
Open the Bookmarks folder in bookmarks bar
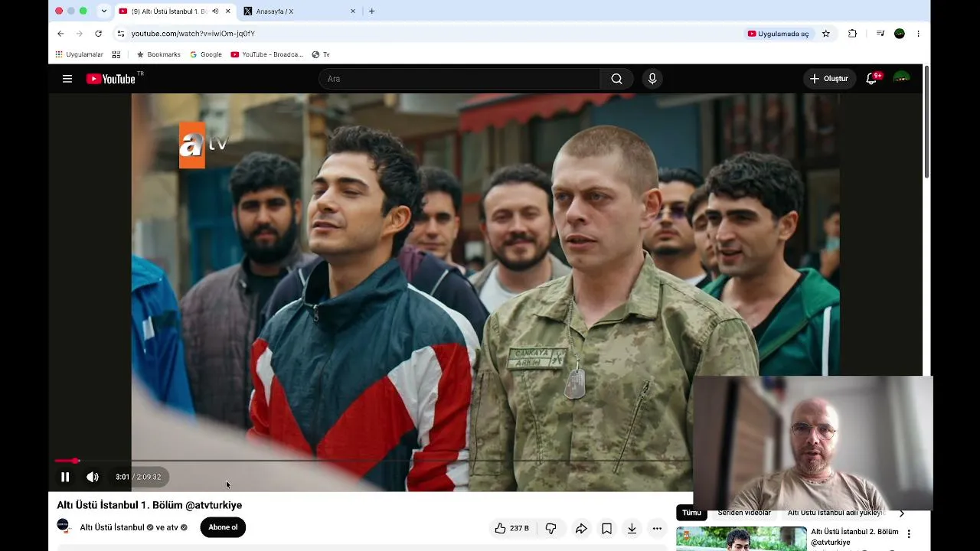pos(158,54)
